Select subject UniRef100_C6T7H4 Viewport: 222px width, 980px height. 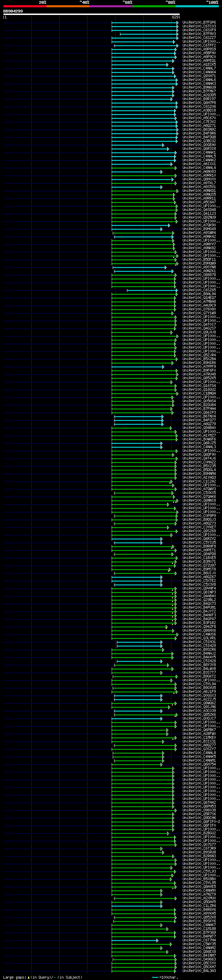point(199,940)
